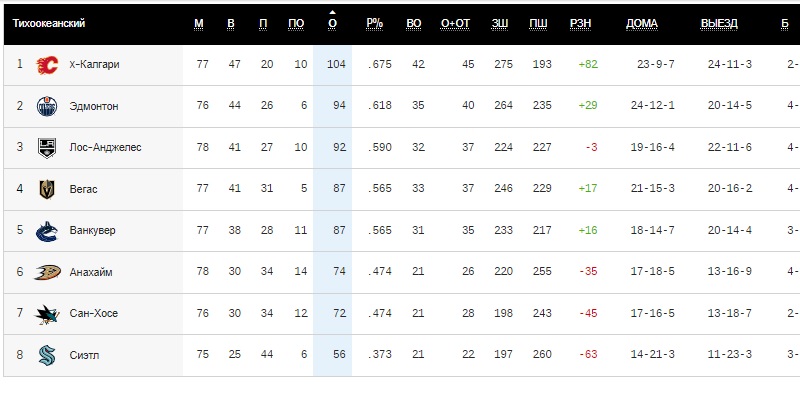Sort table by the О points column
The height and width of the screenshot is (400, 800).
pos(332,23)
